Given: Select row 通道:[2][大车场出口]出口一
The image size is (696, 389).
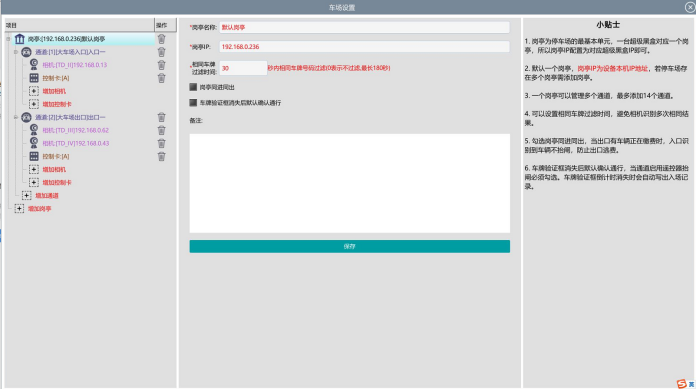Looking at the screenshot, I should click(70, 117).
